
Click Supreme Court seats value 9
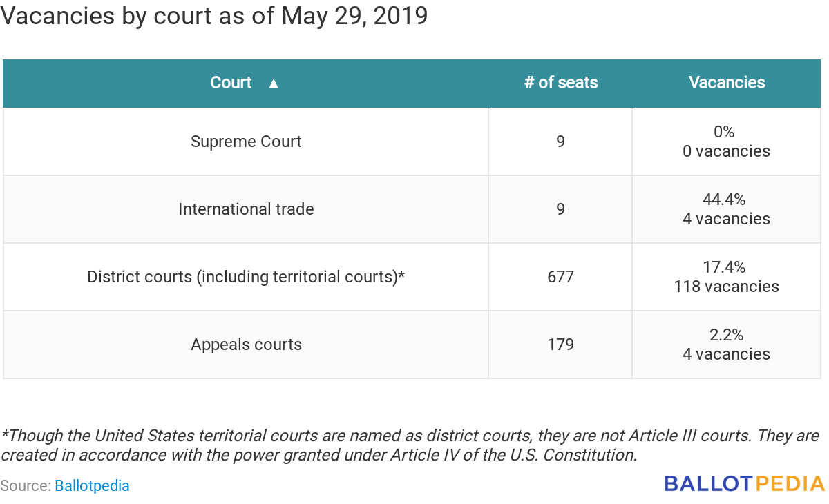tap(560, 142)
